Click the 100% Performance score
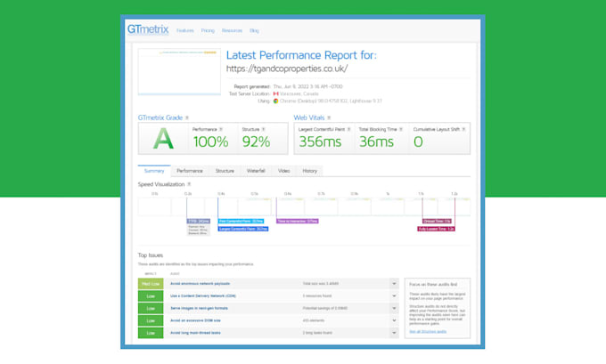Viewport: 606px width, 364px height. tap(210, 142)
